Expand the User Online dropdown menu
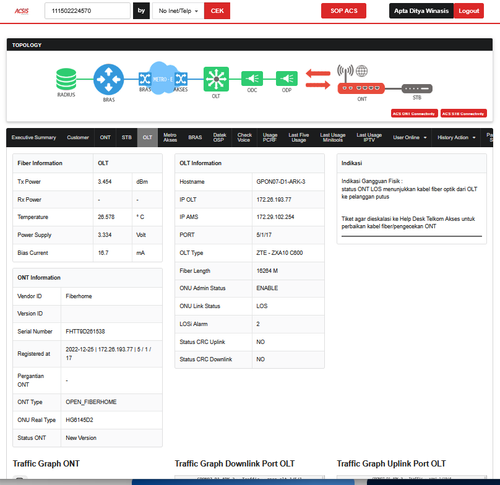The width and height of the screenshot is (500, 485). coord(410,137)
